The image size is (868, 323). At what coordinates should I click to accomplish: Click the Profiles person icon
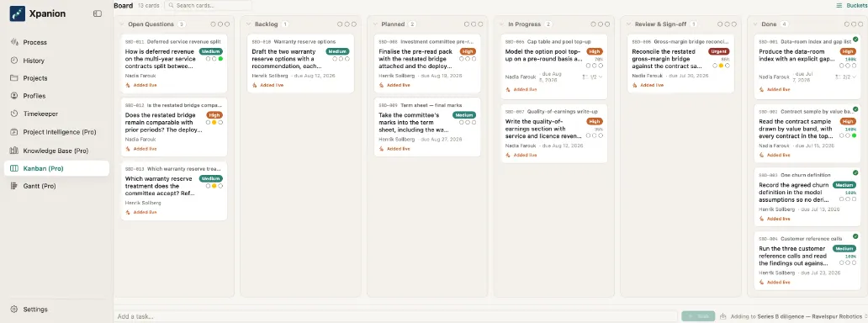coord(14,96)
